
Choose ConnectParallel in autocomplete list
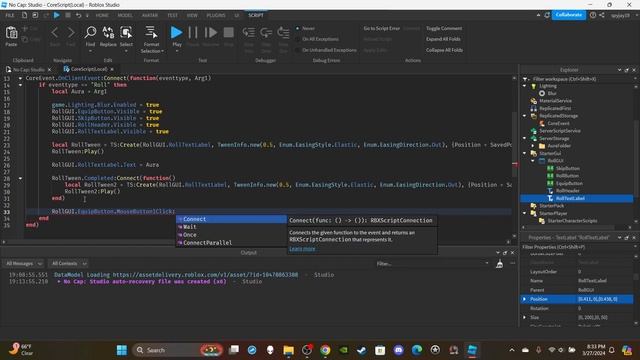[231, 243]
